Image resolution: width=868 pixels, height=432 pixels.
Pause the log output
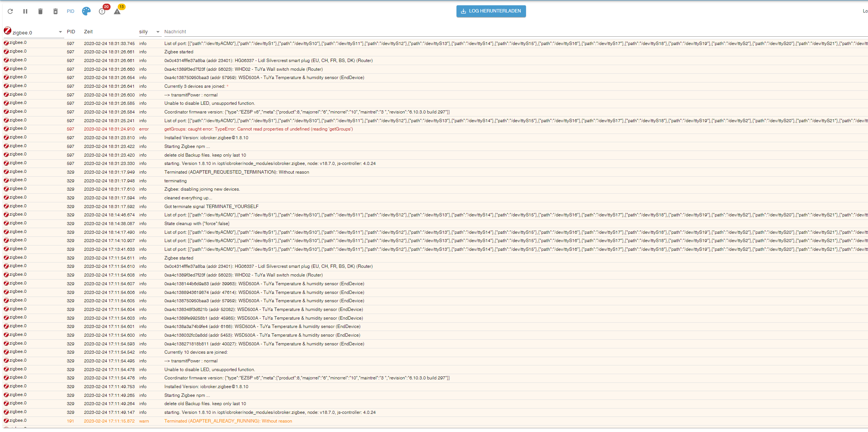click(25, 11)
